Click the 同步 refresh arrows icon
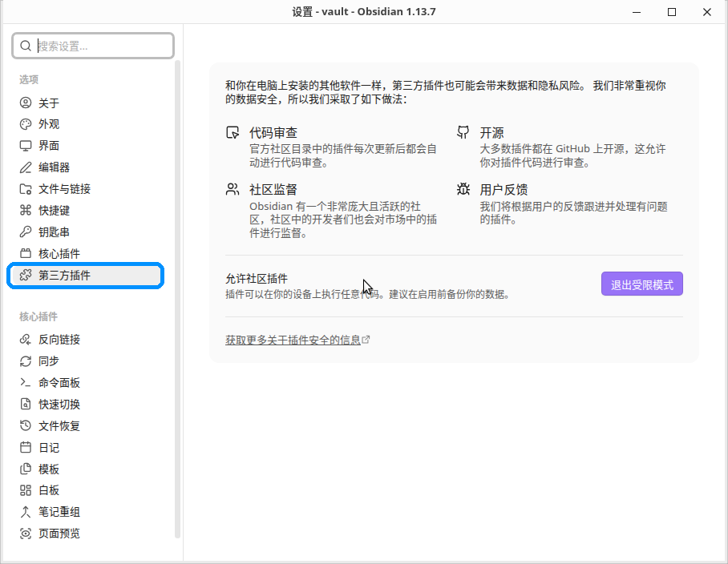This screenshot has height=564, width=728. click(x=26, y=361)
